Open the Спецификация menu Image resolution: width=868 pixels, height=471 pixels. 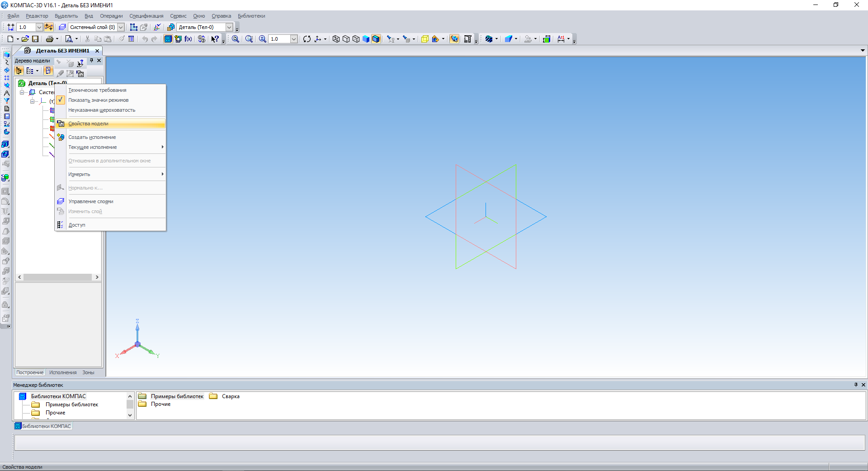coord(146,16)
